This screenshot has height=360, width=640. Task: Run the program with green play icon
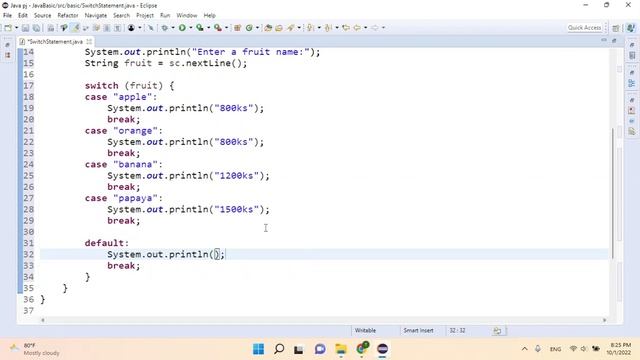182,28
